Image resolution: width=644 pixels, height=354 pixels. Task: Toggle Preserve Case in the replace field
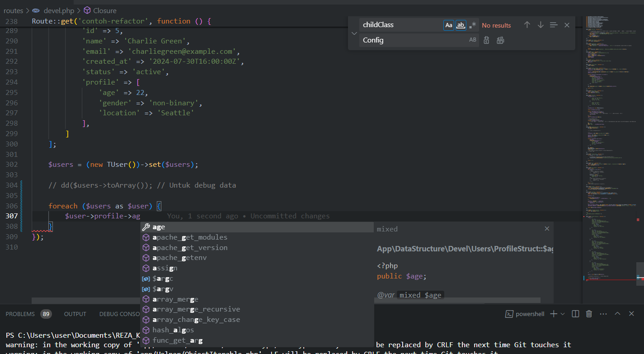(x=472, y=40)
